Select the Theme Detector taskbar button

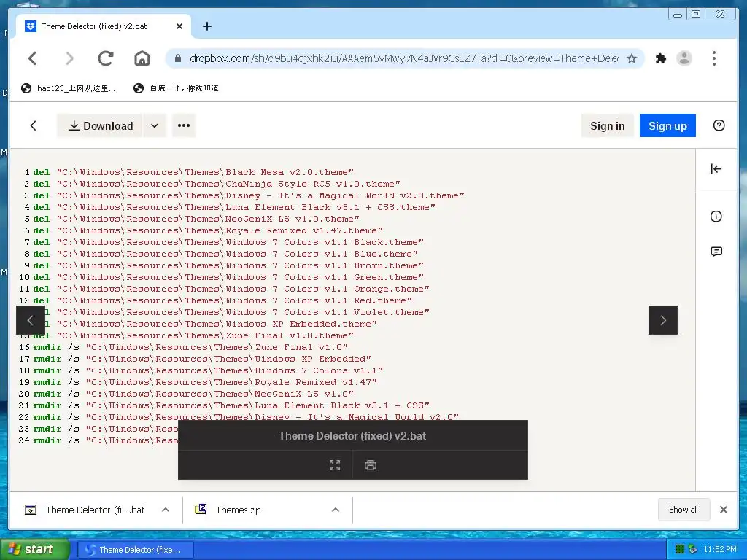135,550
